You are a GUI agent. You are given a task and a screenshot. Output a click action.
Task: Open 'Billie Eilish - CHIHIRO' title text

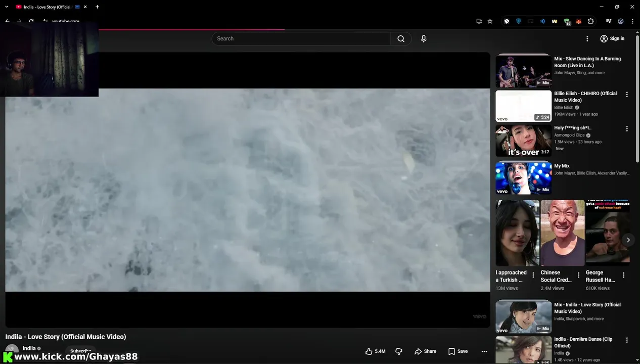point(585,97)
